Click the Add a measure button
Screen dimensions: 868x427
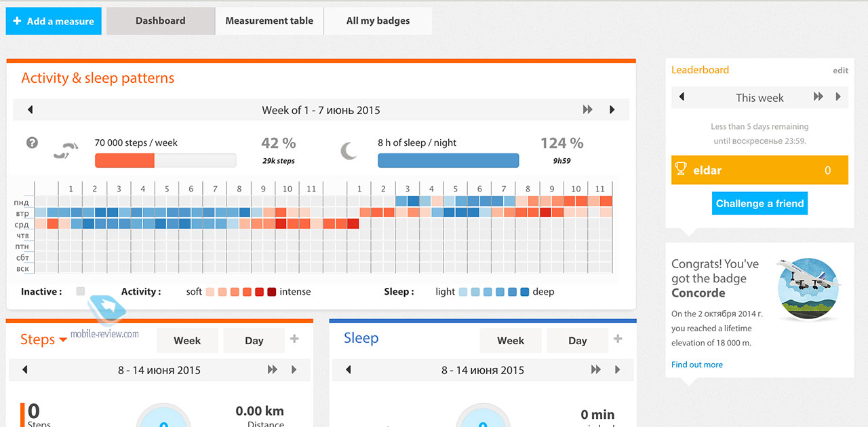pyautogui.click(x=54, y=21)
